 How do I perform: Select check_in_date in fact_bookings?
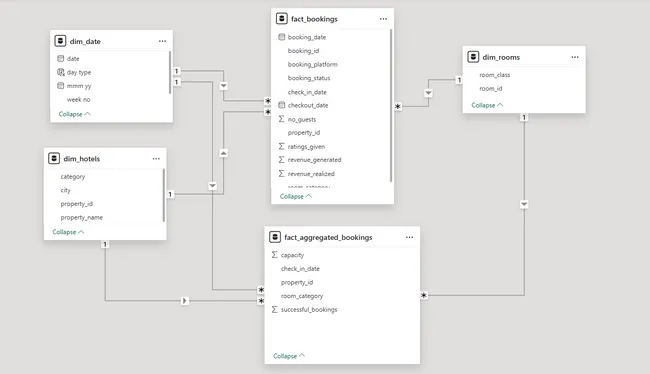point(307,92)
